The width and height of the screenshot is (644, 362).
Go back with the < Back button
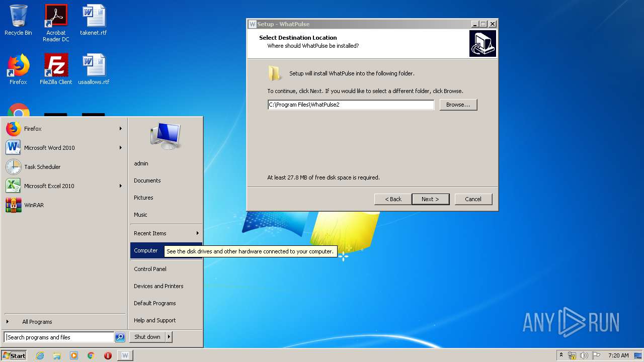pos(393,199)
